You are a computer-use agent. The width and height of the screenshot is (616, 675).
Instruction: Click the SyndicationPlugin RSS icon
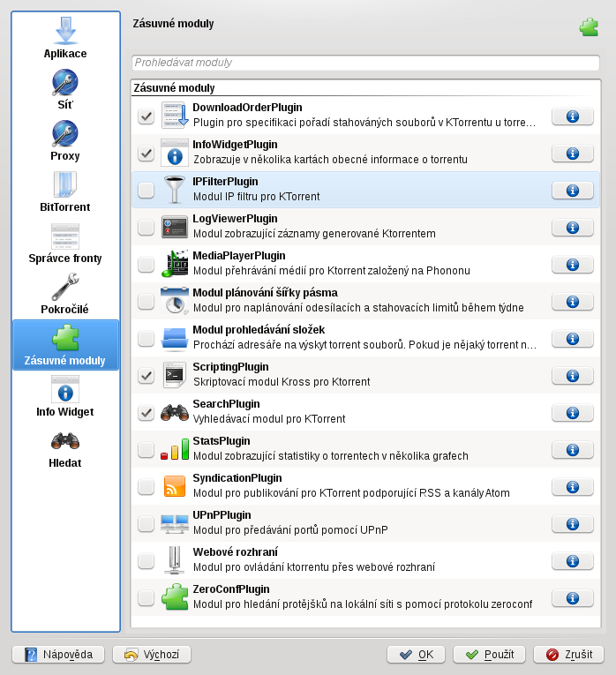point(175,486)
